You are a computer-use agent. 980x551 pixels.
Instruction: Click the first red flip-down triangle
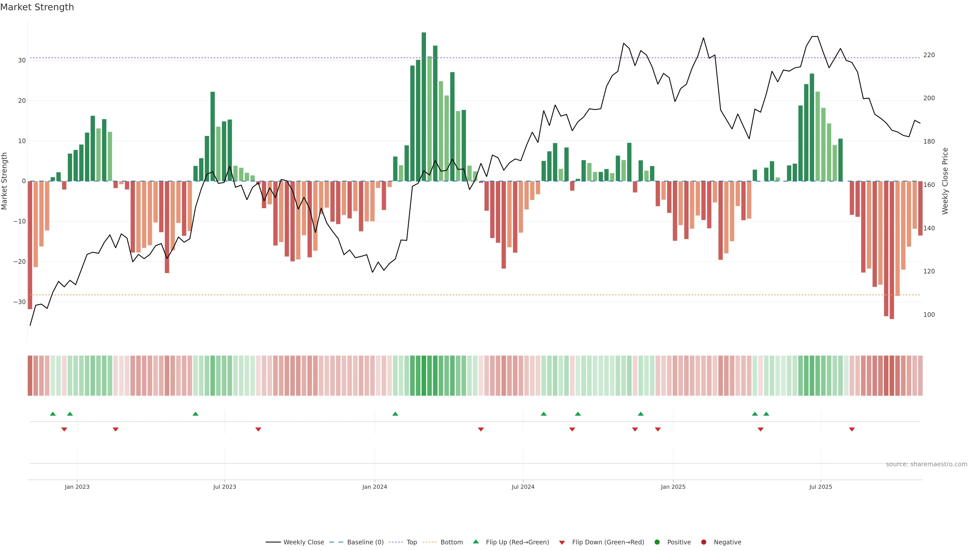coord(64,429)
